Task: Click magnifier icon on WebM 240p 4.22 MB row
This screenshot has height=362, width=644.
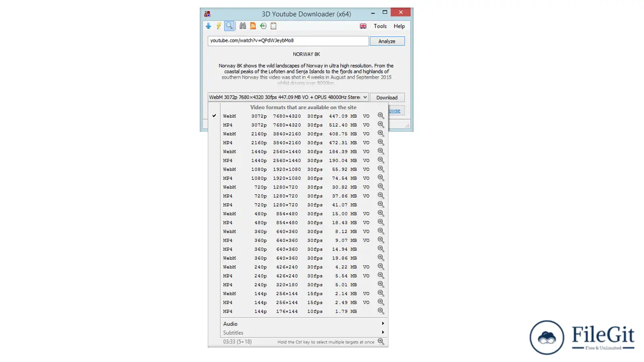Action: click(381, 267)
